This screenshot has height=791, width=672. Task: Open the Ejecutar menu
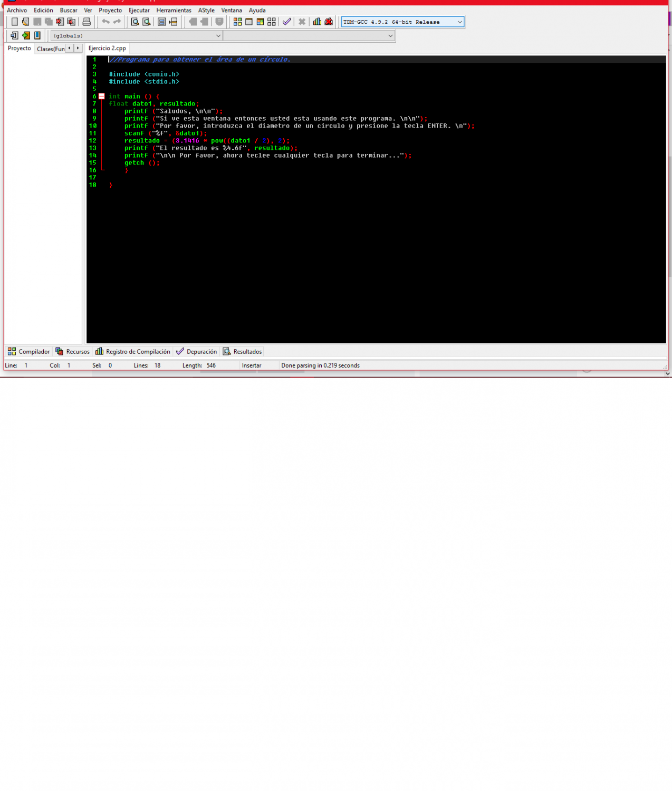139,10
